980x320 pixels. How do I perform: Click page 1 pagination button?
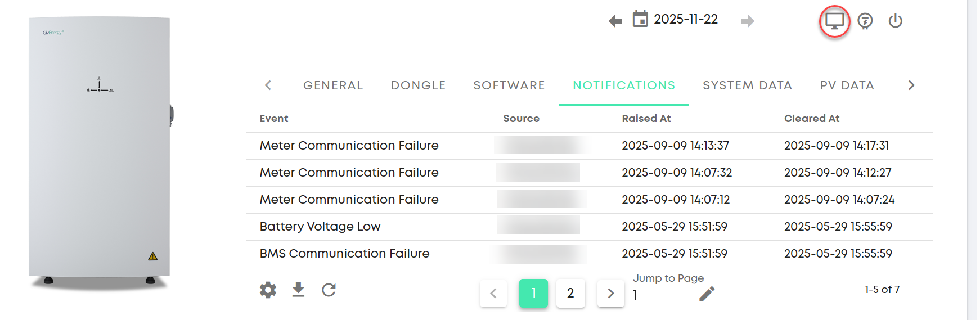(533, 294)
